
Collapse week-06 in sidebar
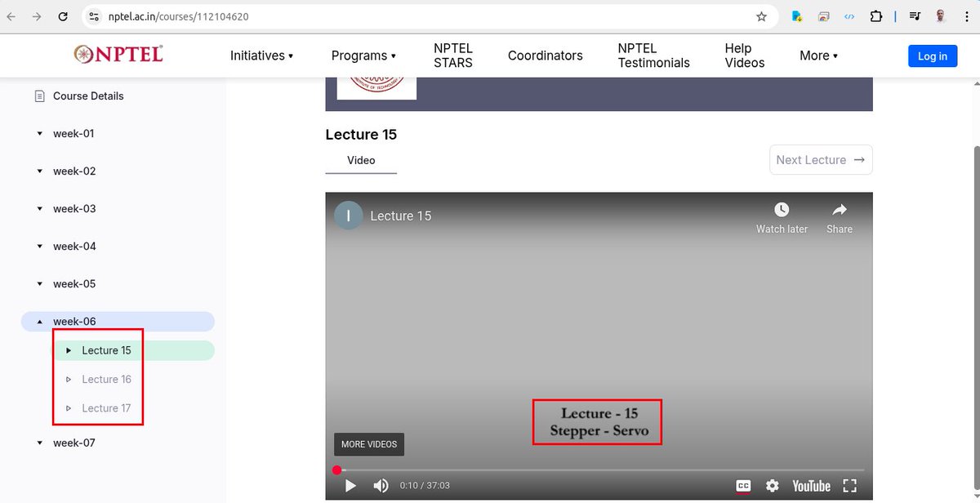[118, 322]
